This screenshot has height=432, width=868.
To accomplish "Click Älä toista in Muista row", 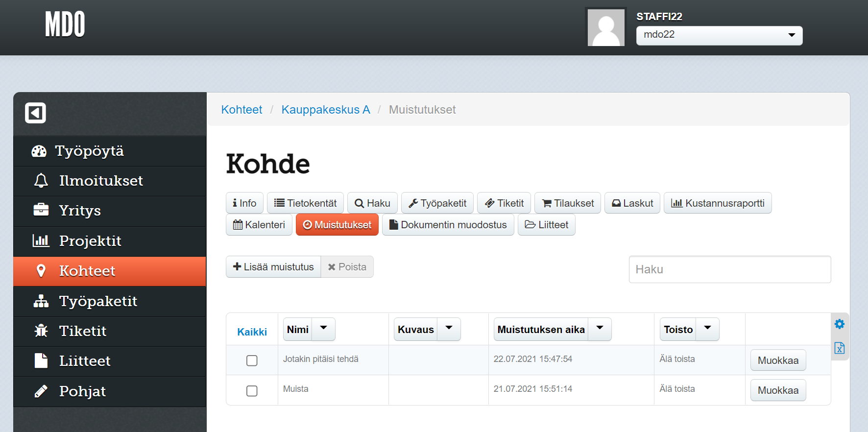I will click(677, 389).
